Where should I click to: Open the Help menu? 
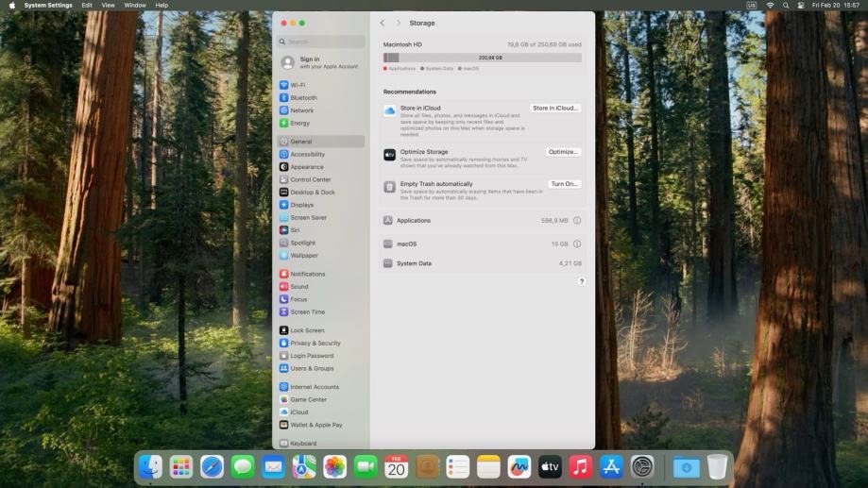[x=162, y=5]
